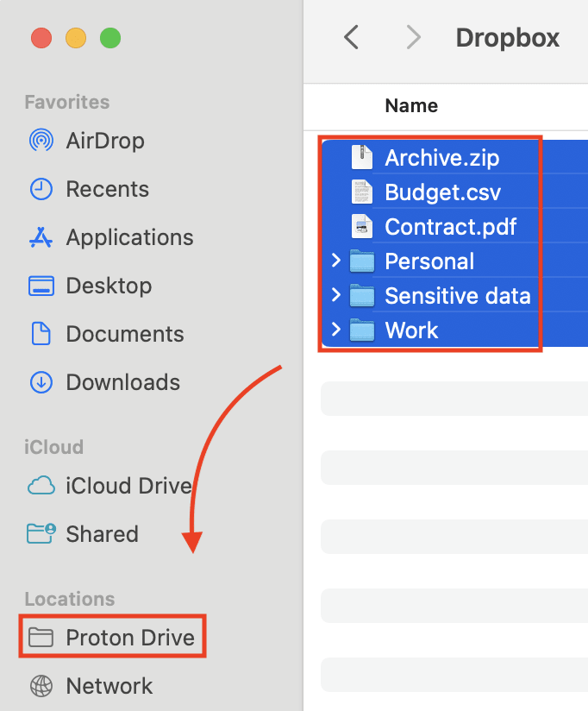Open the Applications folder
The width and height of the screenshot is (588, 711).
[128, 237]
